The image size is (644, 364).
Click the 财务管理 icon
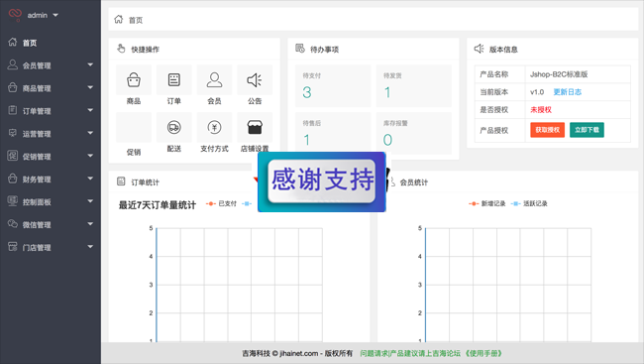click(x=13, y=179)
